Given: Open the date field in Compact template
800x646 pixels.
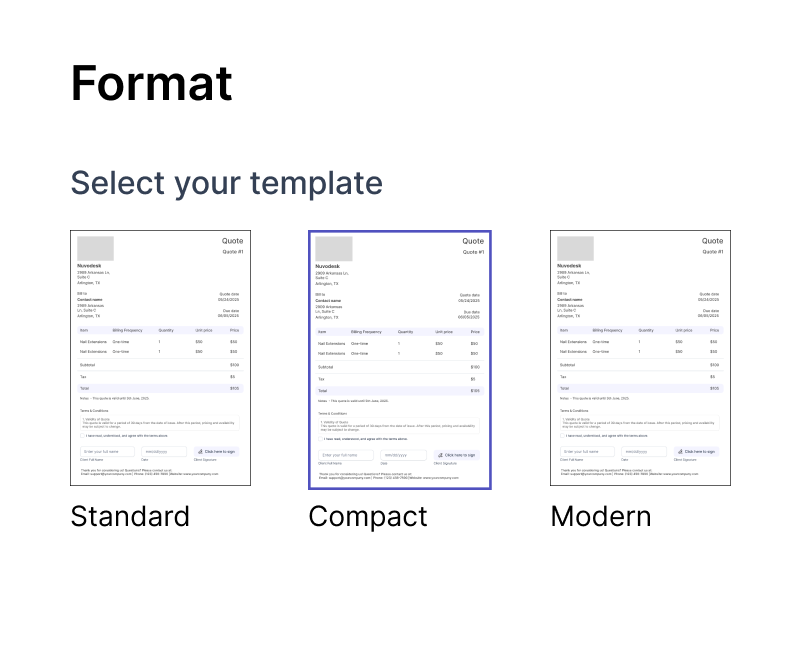Looking at the screenshot, I should point(404,455).
